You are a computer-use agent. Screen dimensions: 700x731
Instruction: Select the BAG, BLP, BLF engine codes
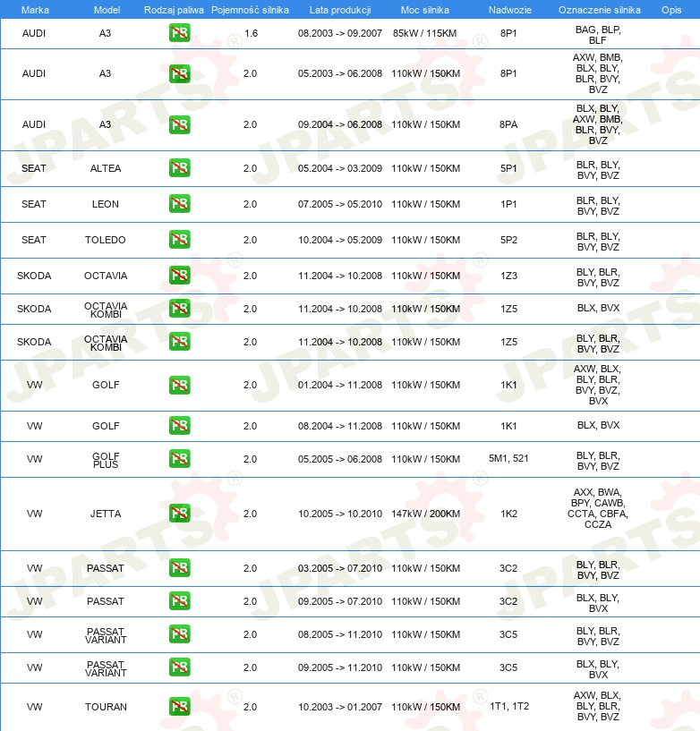coord(598,35)
